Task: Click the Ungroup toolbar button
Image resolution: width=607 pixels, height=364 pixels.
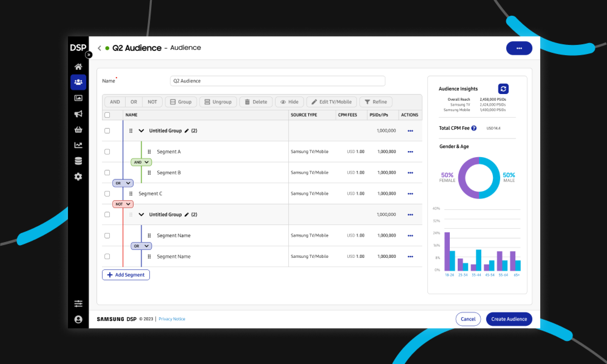Action: click(218, 102)
